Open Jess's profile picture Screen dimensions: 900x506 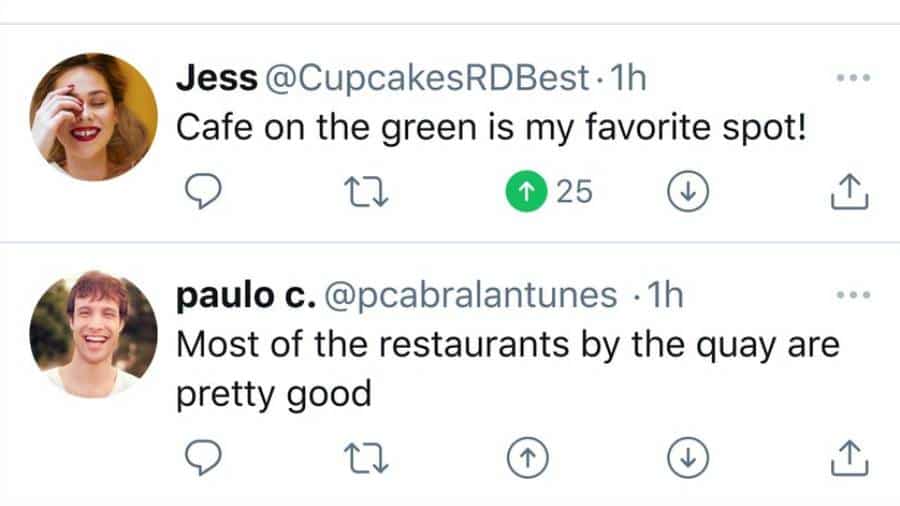pyautogui.click(x=93, y=117)
